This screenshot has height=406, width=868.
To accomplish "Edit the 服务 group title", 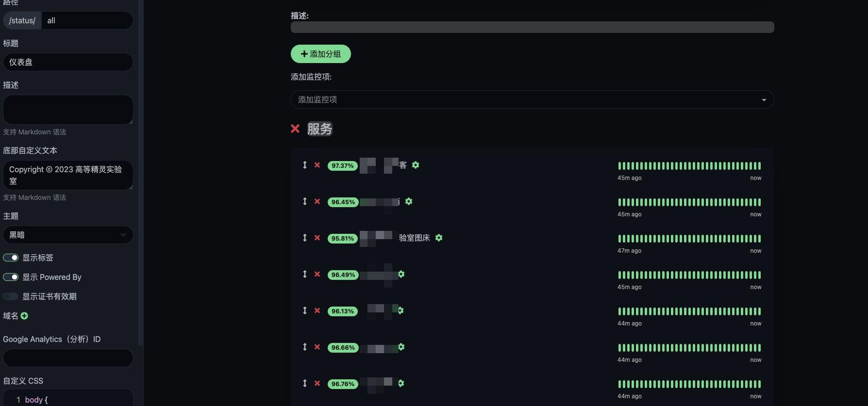I will [320, 129].
